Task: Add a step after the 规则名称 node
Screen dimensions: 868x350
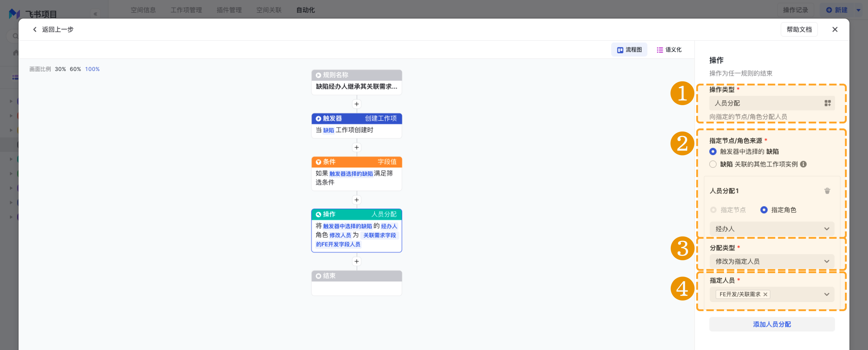Action: point(356,104)
